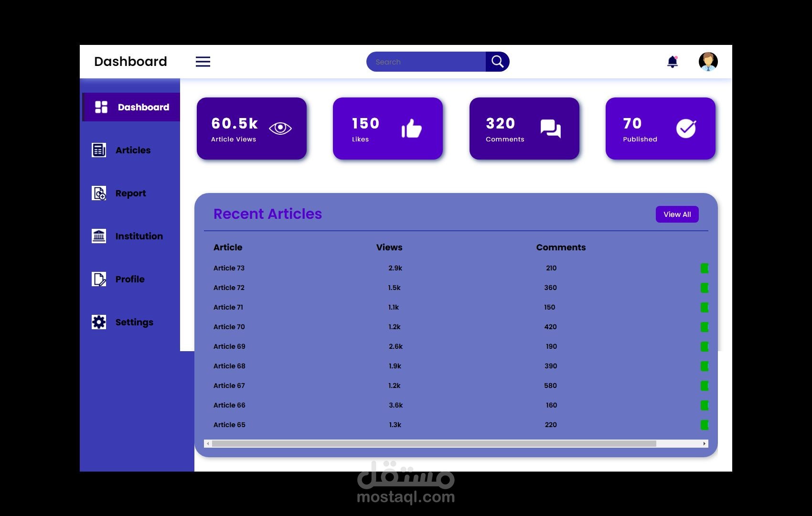Click the checkmark icon on the Published card

pos(686,128)
